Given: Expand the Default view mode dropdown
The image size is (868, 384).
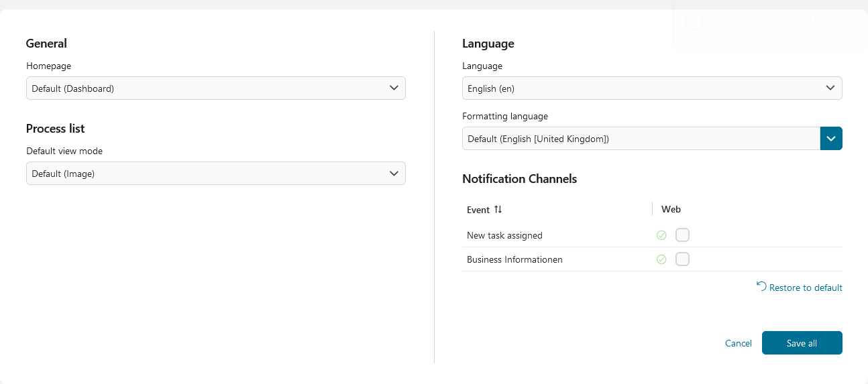Looking at the screenshot, I should tap(216, 174).
